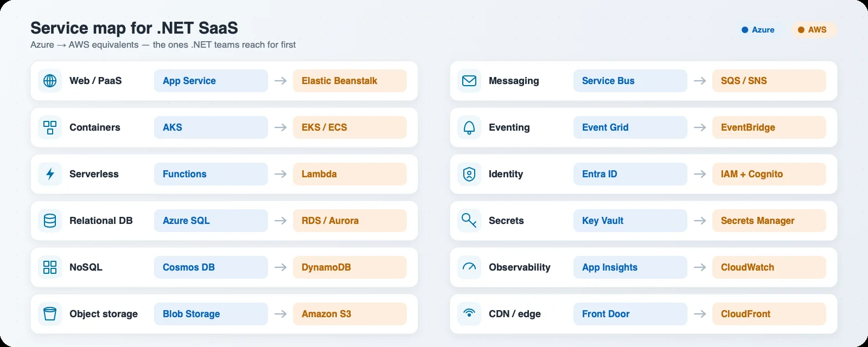868x347 pixels.
Task: Click the 'Service map for .NET SaaS' heading
Action: [134, 28]
